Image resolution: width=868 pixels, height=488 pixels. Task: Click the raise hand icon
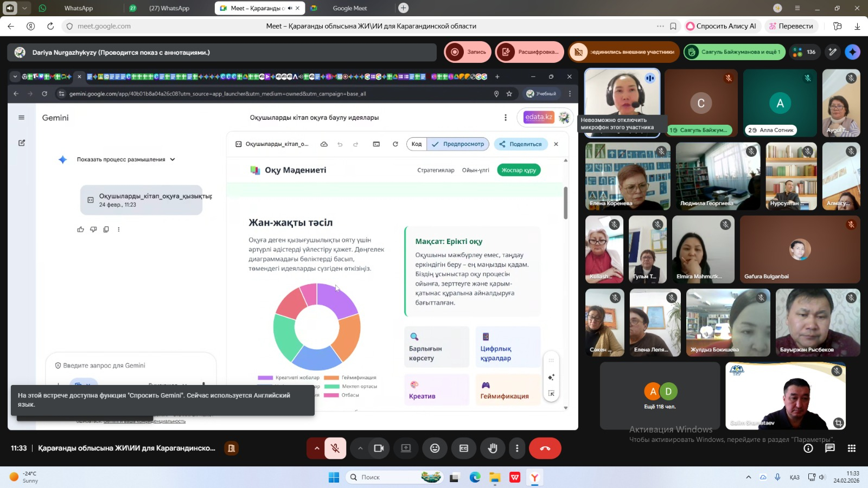pyautogui.click(x=493, y=448)
